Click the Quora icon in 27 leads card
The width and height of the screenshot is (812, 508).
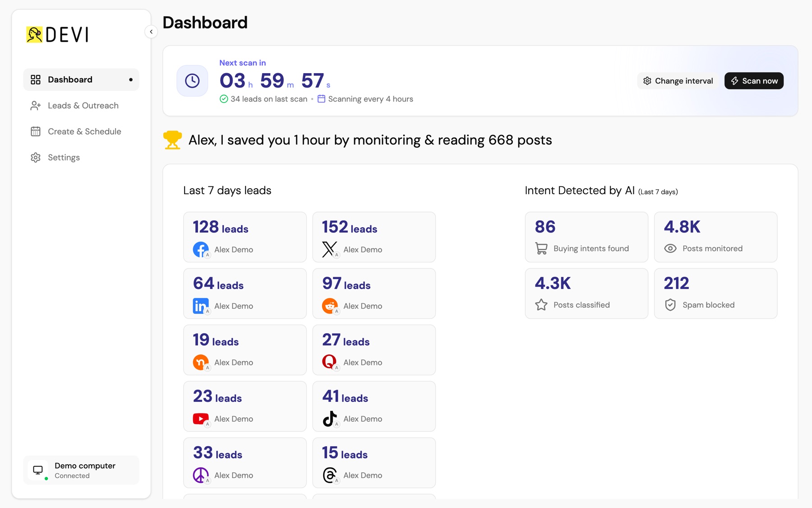330,362
